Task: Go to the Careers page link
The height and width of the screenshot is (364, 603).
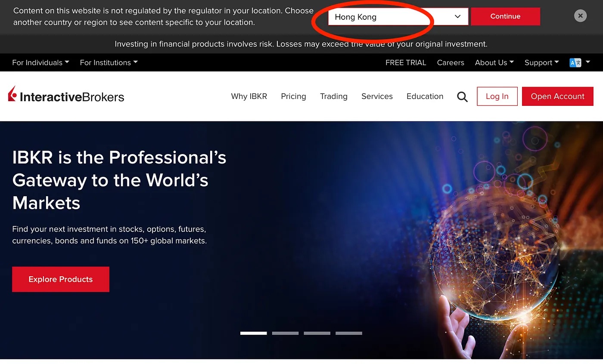Action: coord(451,62)
